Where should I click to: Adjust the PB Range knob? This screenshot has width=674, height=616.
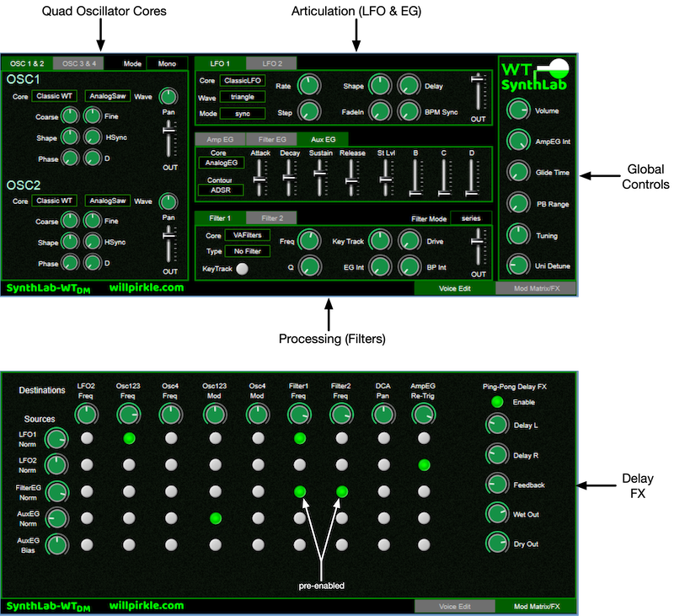(x=518, y=203)
